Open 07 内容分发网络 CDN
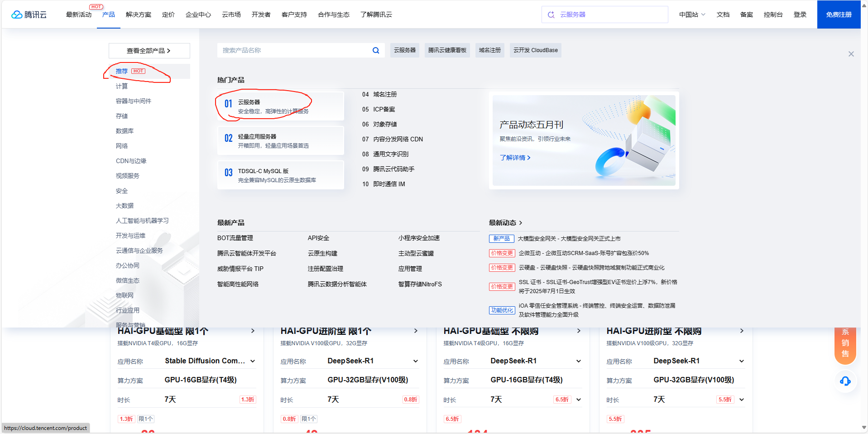Screen dimensions: 868x434 393,139
